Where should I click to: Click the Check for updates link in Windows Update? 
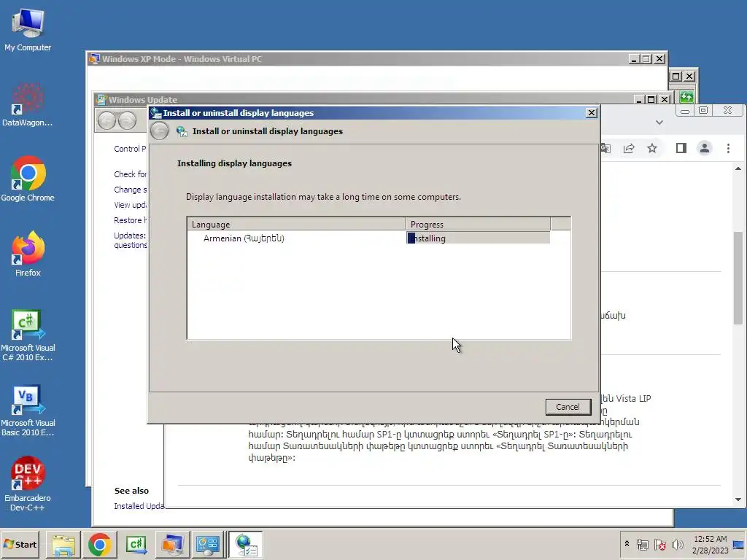[130, 174]
